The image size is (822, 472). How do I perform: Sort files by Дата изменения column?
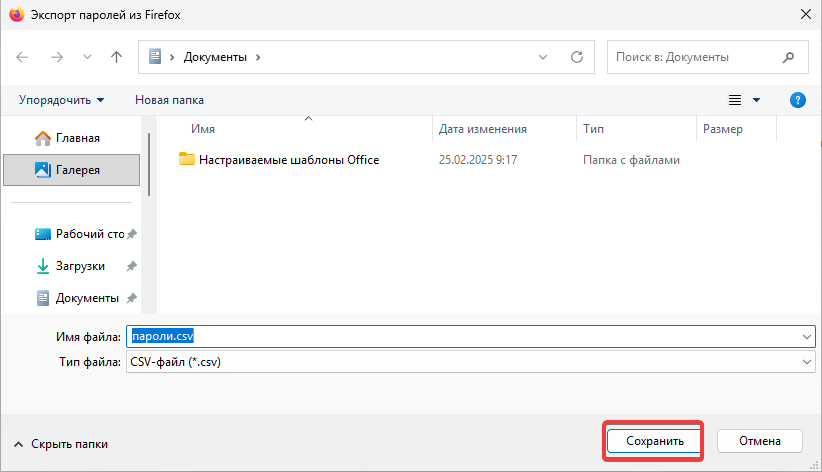tap(483, 129)
